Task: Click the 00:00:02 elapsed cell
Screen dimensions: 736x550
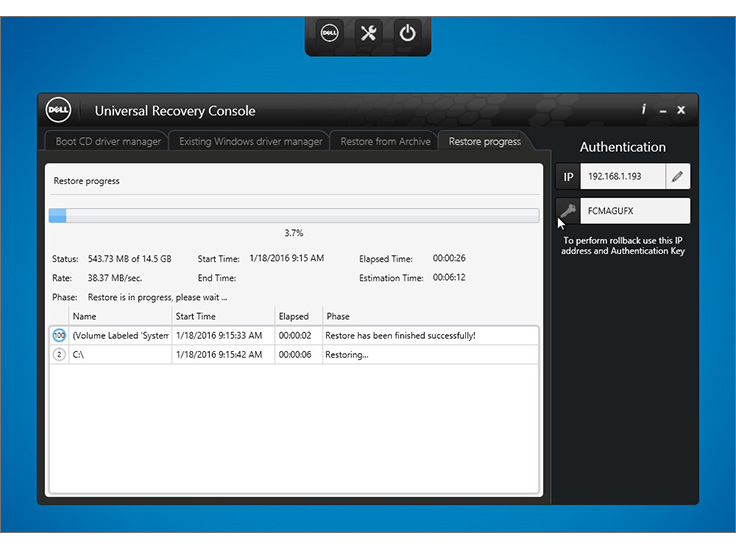Action: (x=299, y=336)
